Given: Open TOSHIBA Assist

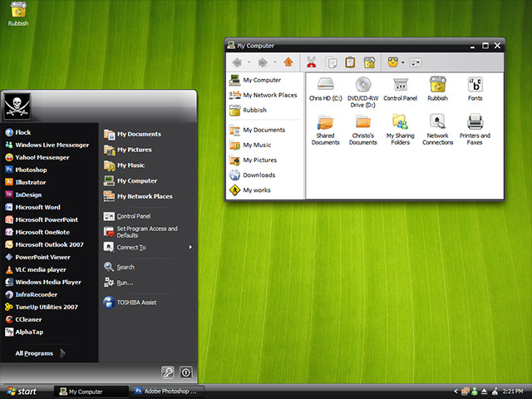Looking at the screenshot, I should point(130,303).
